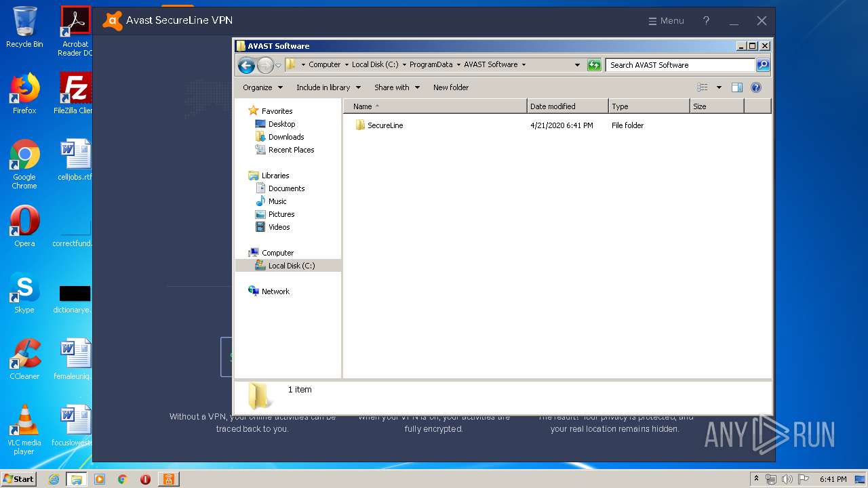Viewport: 868px width, 488px height.
Task: Open Google Chrome desktop shortcut
Action: point(24,164)
